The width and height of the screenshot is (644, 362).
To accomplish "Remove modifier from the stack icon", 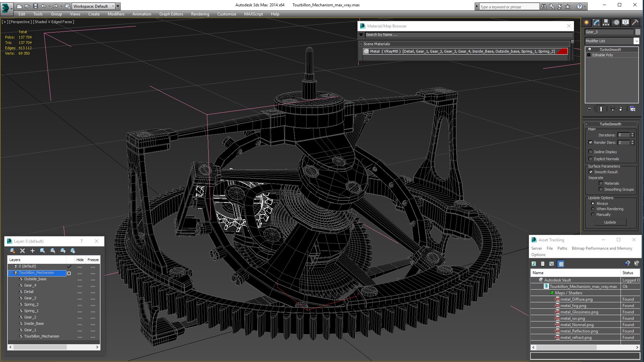I will click(621, 109).
